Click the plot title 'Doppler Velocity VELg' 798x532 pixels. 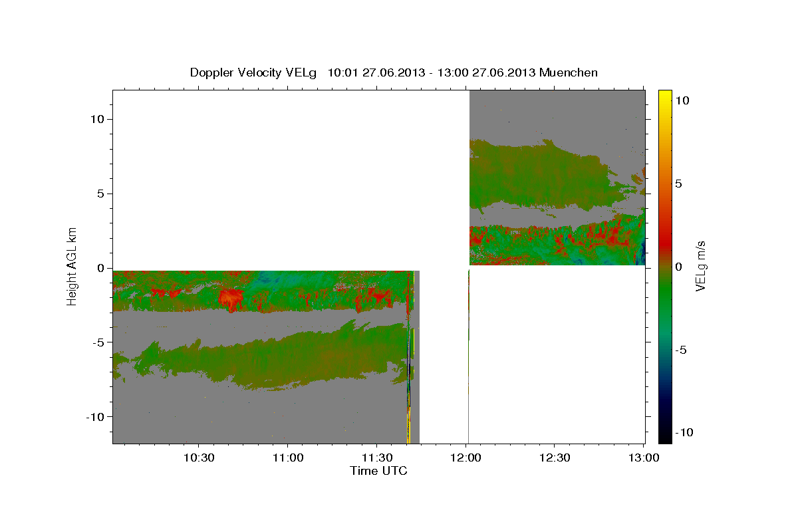[254, 72]
